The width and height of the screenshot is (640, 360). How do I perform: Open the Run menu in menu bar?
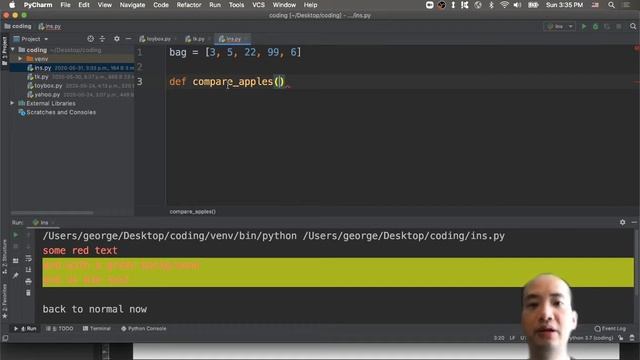click(215, 5)
